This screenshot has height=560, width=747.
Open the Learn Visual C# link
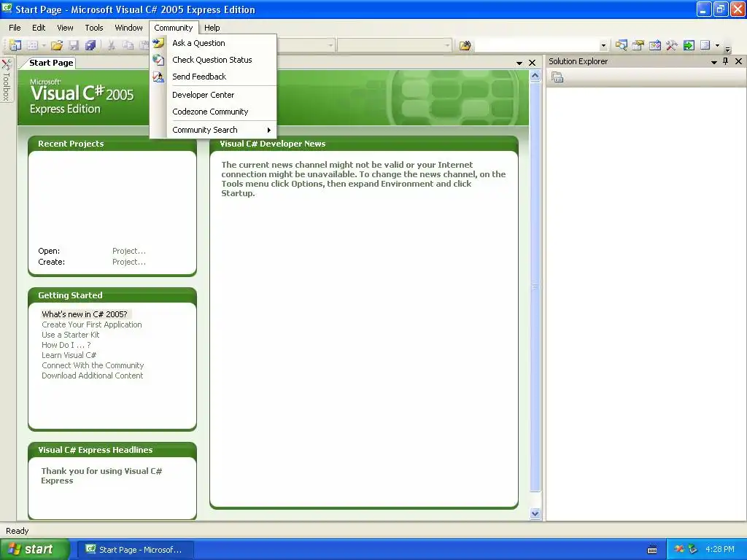pyautogui.click(x=69, y=355)
